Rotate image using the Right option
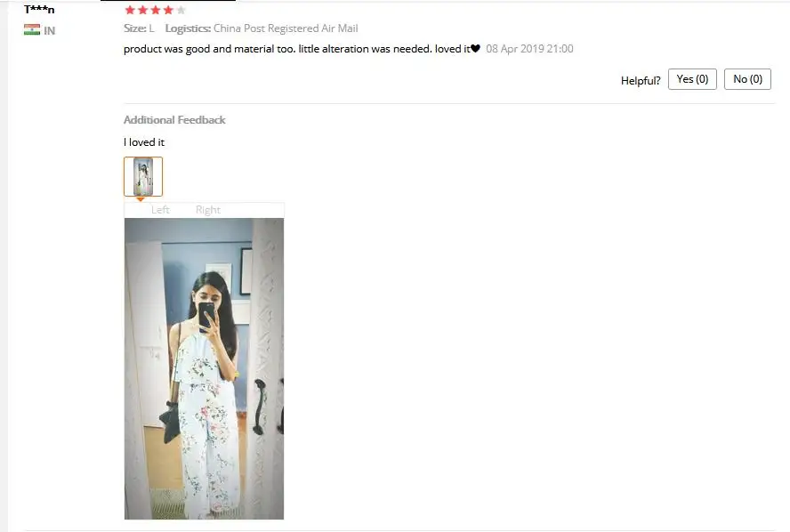The width and height of the screenshot is (790, 532). [208, 210]
